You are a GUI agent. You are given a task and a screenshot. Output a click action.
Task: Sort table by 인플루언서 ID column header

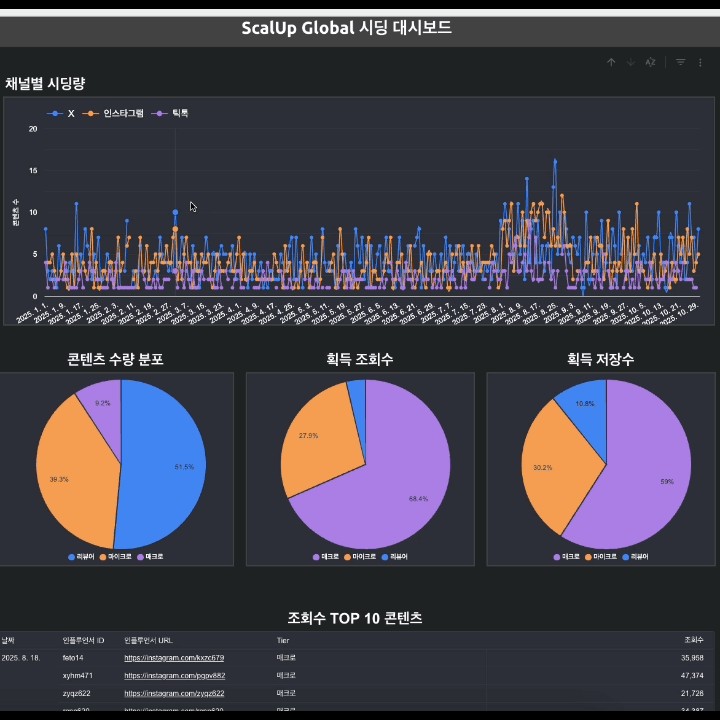click(84, 641)
